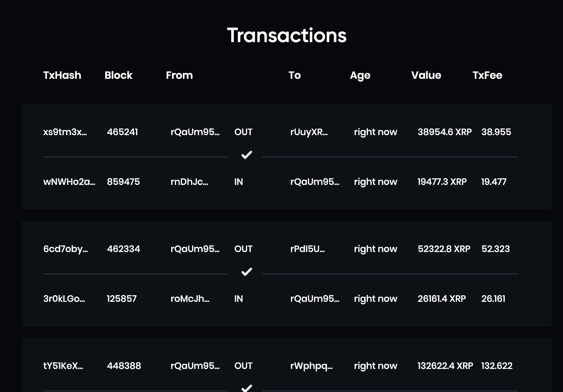Open transaction hash 3r0kLGo…

tap(64, 299)
